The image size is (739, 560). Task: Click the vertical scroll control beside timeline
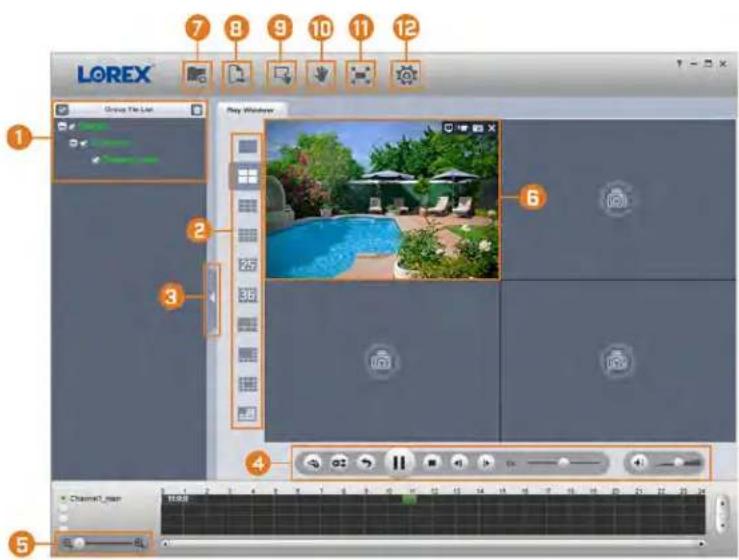click(x=721, y=514)
